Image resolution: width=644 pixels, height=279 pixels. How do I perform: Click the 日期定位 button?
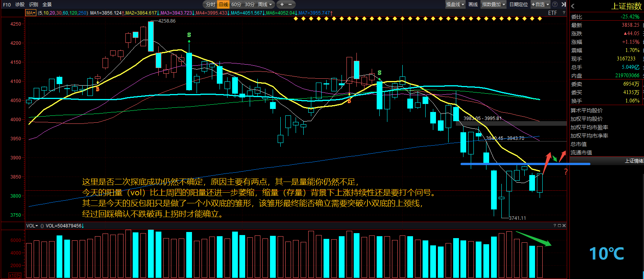[519, 5]
